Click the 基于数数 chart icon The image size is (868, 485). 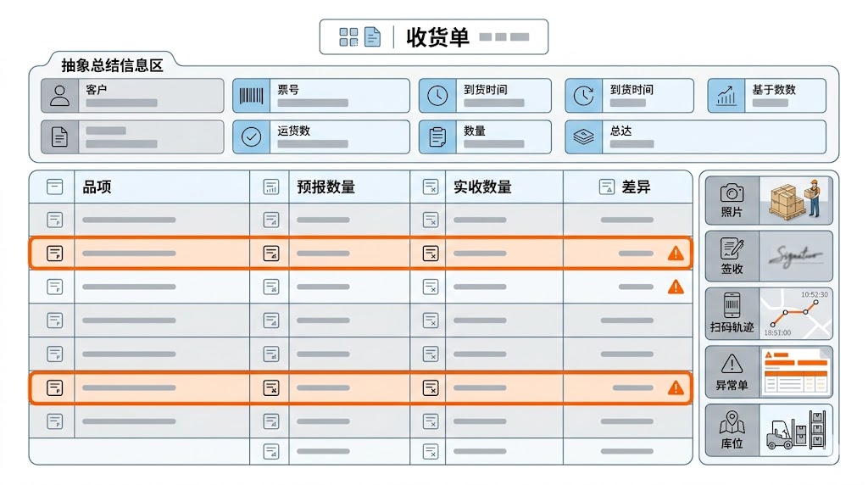726,96
